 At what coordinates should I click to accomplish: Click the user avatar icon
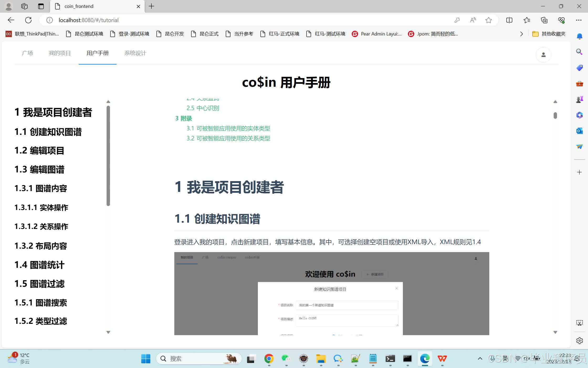click(543, 55)
